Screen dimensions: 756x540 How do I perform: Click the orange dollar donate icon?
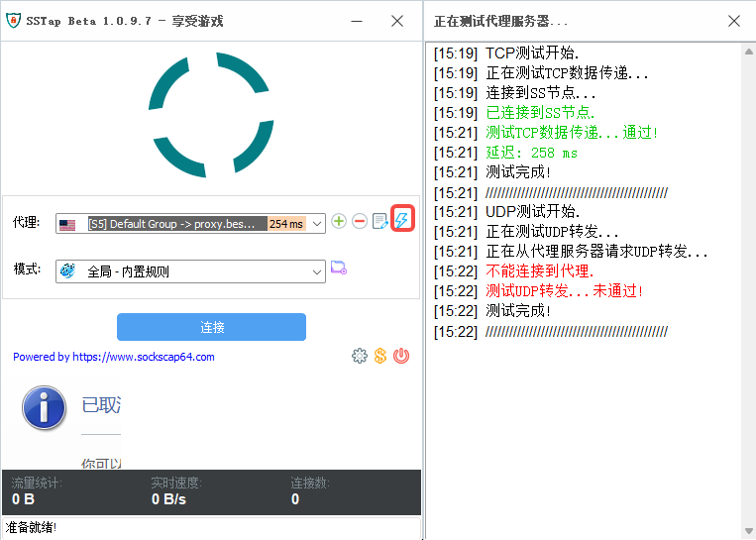pyautogui.click(x=379, y=356)
